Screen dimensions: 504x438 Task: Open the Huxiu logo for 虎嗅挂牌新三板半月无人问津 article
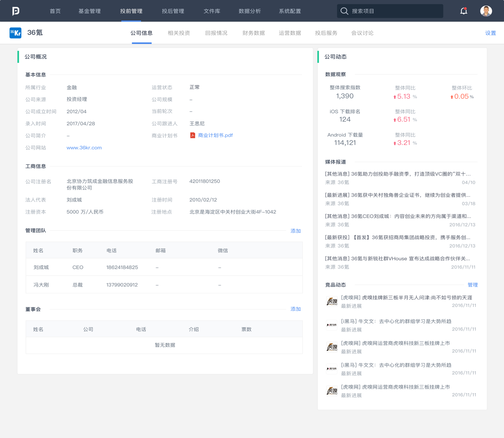[332, 302]
